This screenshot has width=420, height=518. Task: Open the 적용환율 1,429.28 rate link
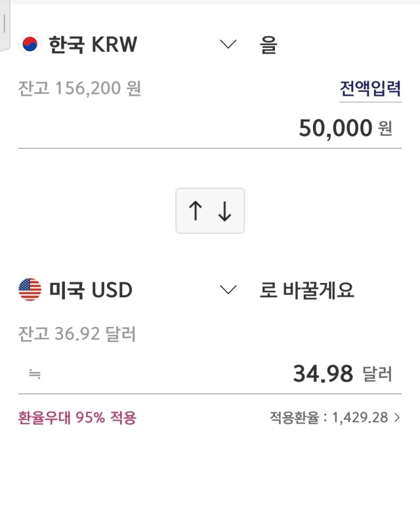tap(335, 418)
